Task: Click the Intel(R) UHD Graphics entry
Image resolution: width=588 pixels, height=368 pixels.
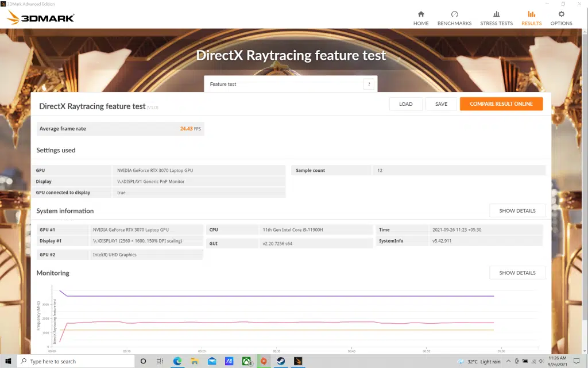Action: pos(115,255)
